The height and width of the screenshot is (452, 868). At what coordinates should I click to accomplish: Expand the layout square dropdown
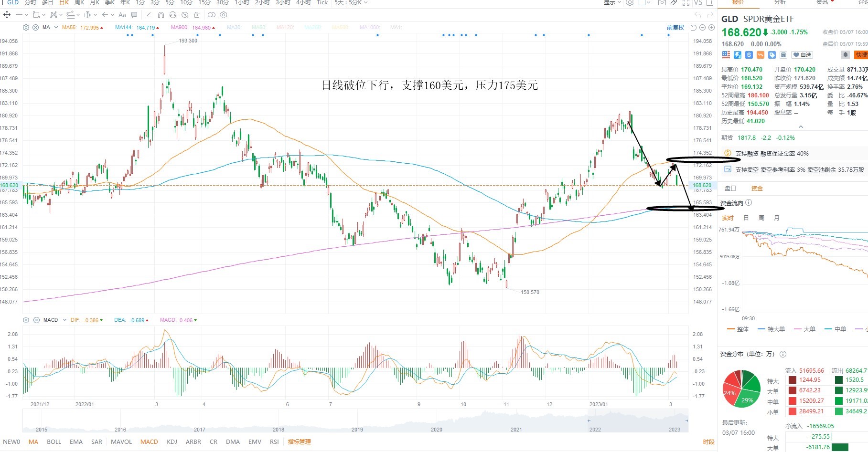648,2
